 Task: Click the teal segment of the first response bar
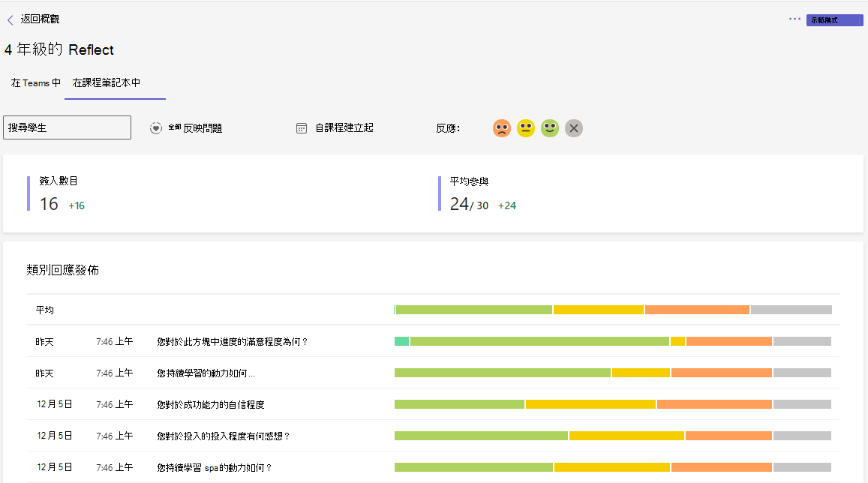[401, 341]
